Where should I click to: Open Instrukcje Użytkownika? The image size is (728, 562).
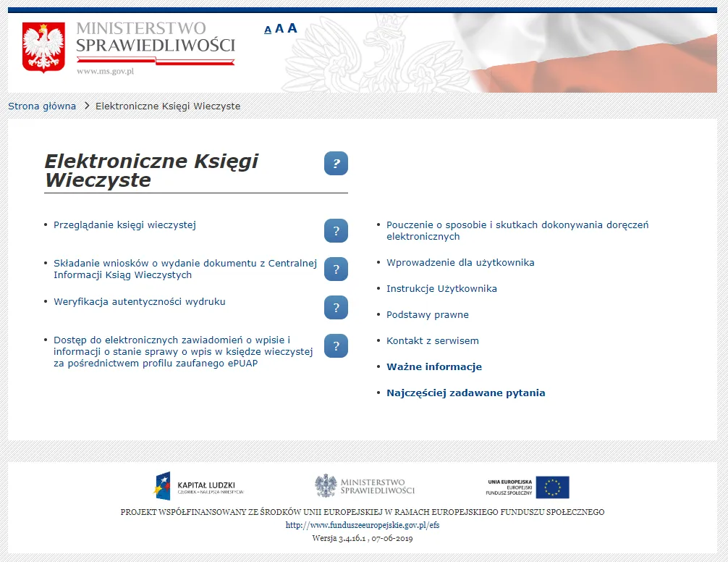pos(442,288)
